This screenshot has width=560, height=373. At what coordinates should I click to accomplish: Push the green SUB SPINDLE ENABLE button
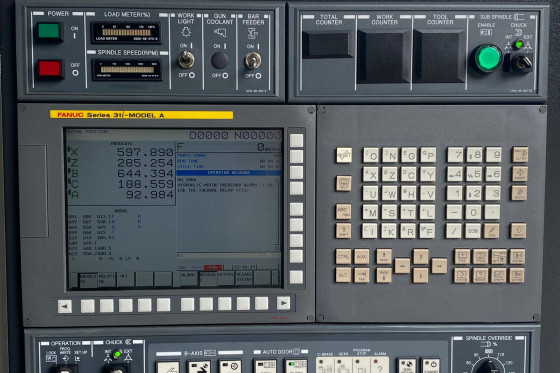[488, 58]
